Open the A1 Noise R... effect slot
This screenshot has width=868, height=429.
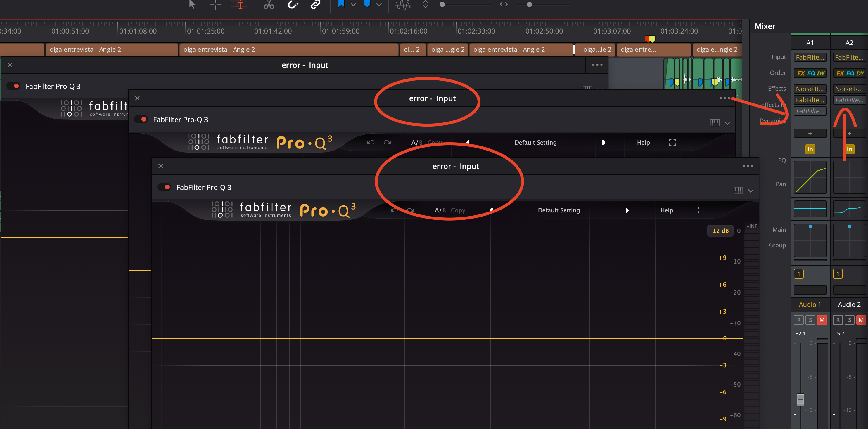coord(810,89)
